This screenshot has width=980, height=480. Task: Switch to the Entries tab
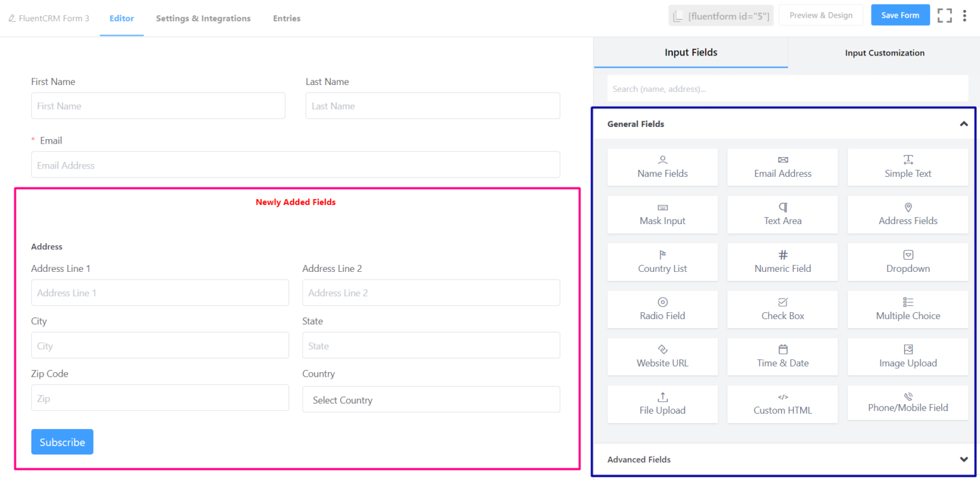286,18
